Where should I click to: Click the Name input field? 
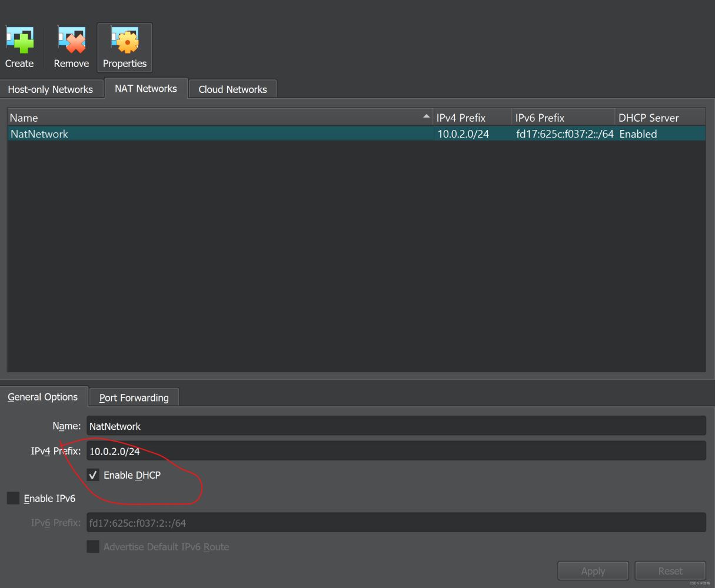tap(395, 426)
